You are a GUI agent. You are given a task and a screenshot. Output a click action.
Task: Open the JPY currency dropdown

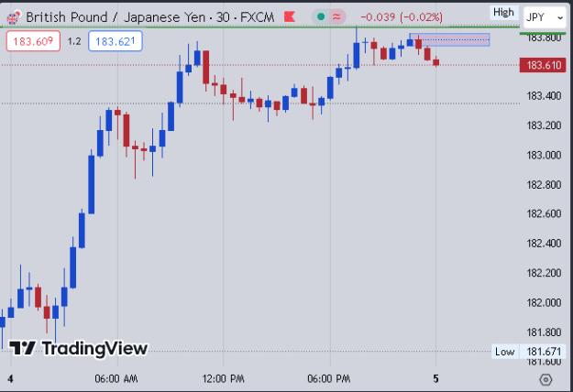[x=545, y=17]
